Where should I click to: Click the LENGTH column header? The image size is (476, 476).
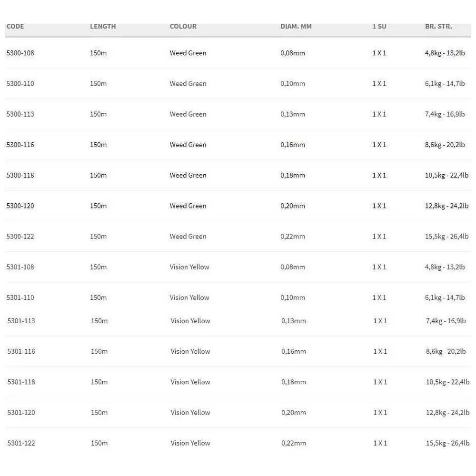(103, 27)
